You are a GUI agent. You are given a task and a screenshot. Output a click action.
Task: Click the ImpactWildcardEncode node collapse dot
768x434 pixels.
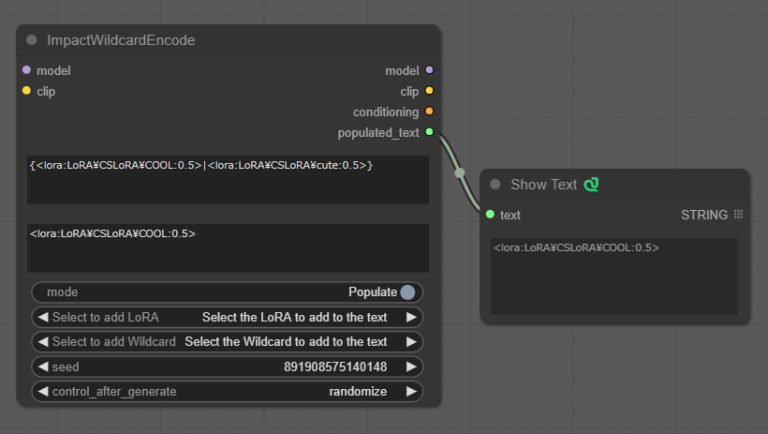31,40
